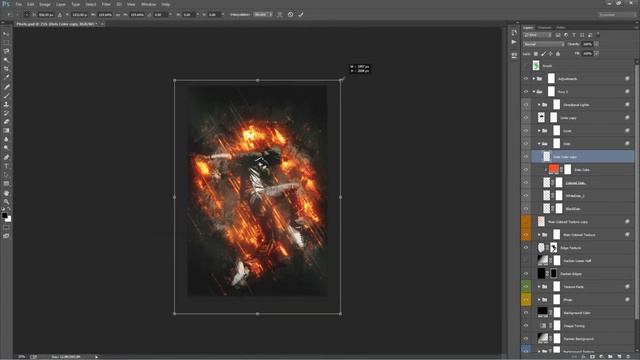Viewport: 640px width, 360px height.
Task: Open the Window menu
Action: 149,4
